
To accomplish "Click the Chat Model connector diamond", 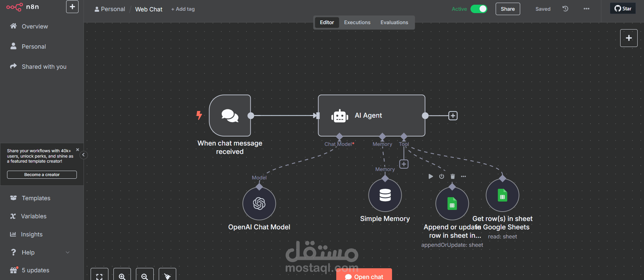I will [339, 136].
